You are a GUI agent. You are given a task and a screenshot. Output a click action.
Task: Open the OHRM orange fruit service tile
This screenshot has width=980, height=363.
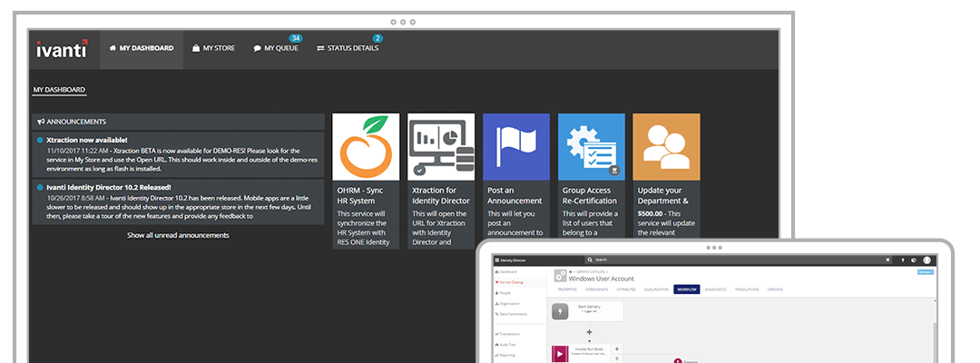click(366, 147)
